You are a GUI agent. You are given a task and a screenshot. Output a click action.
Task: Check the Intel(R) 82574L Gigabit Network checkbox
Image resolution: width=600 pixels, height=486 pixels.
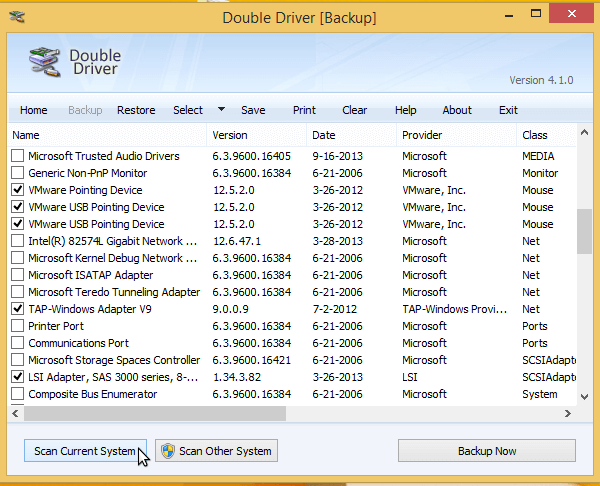pyautogui.click(x=17, y=241)
